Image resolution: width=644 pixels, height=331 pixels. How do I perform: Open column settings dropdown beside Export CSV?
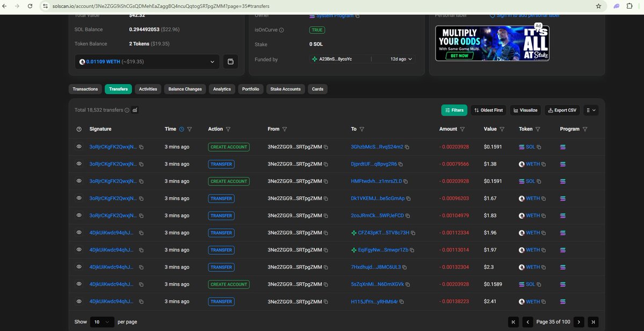click(591, 110)
